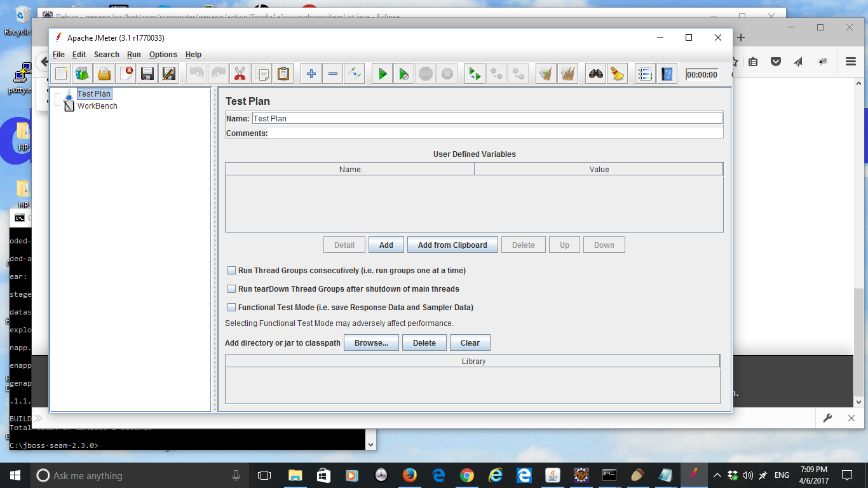
Task: Click the Library column header
Action: 473,362
